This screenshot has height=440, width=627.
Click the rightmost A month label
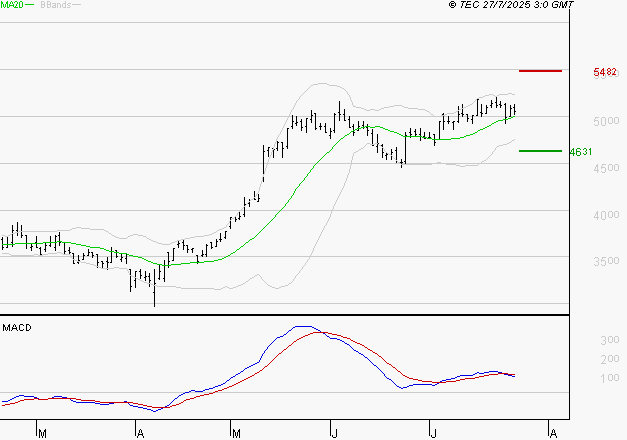(x=551, y=433)
